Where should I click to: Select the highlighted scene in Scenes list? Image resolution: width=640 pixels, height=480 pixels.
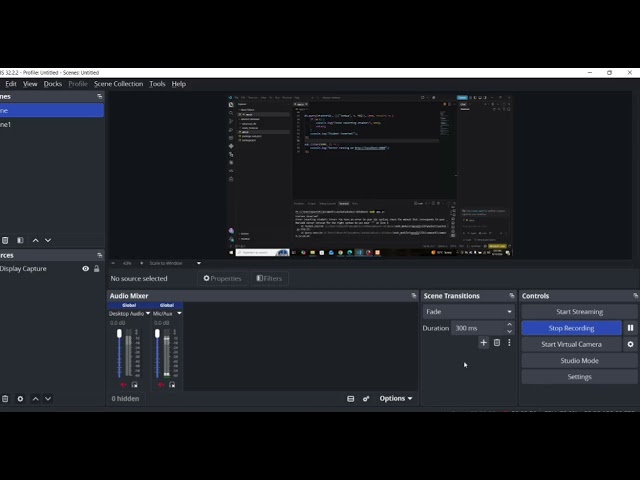point(52,111)
